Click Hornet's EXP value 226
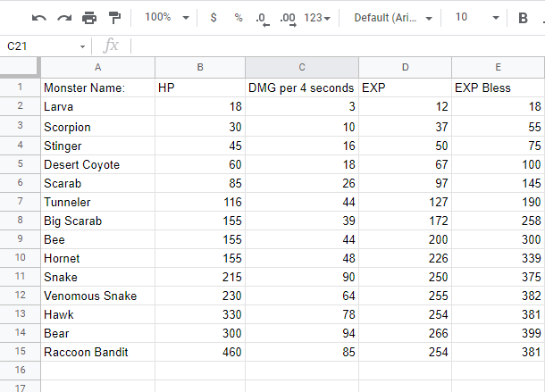This screenshot has height=392, width=545. click(406, 258)
